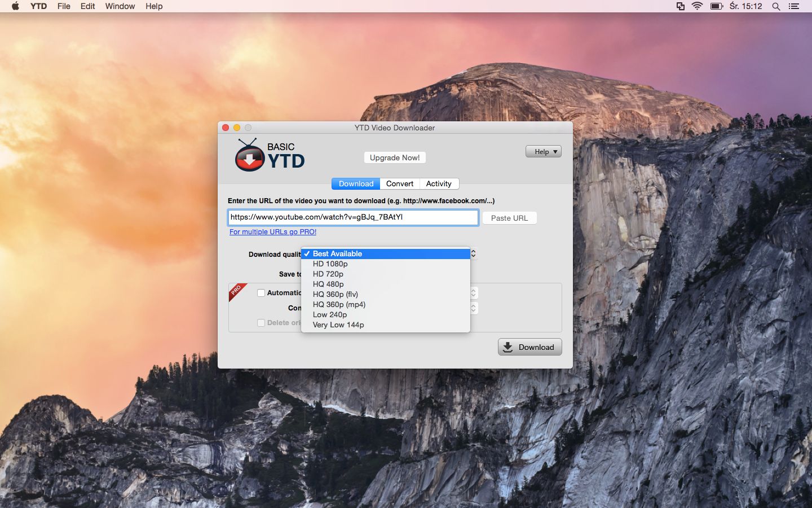Switch to the Activity tab
The height and width of the screenshot is (508, 812).
point(439,183)
